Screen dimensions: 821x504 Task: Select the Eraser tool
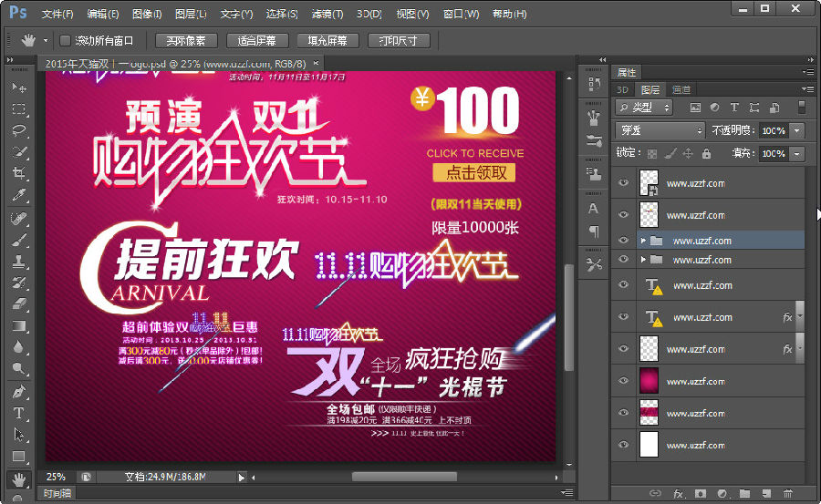pyautogui.click(x=19, y=304)
